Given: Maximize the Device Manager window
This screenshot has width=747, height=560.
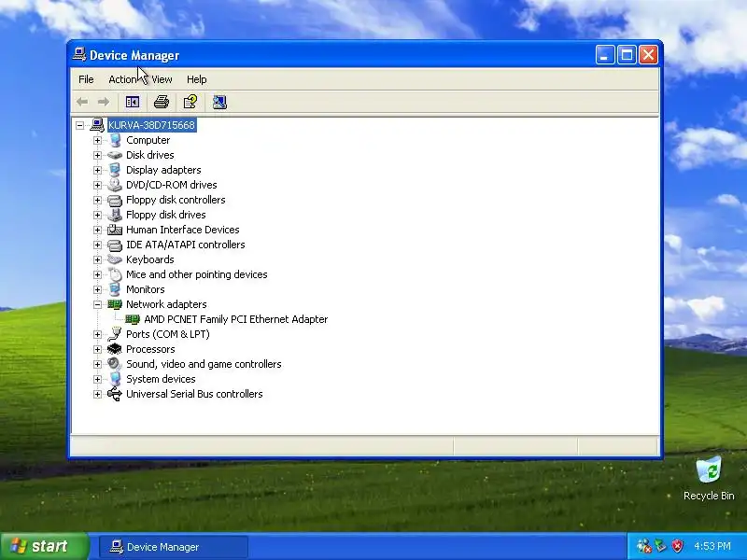Looking at the screenshot, I should tap(627, 55).
